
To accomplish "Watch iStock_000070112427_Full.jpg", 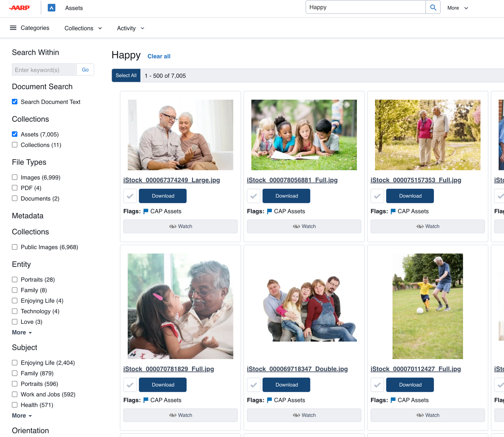I will click(x=428, y=415).
